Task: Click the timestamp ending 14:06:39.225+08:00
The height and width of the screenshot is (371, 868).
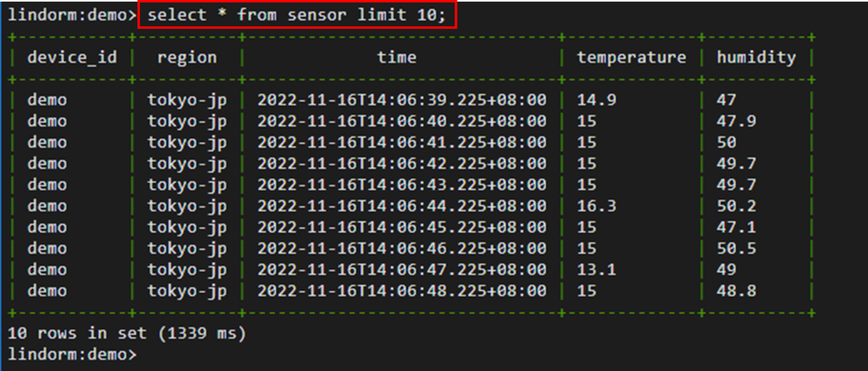Action: [402, 100]
